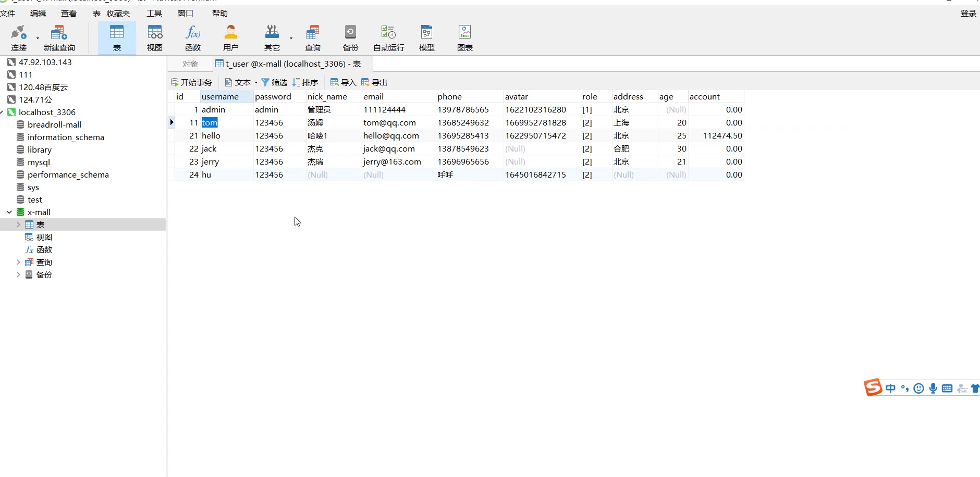
Task: Collapse the x-mall database node
Action: (x=9, y=212)
